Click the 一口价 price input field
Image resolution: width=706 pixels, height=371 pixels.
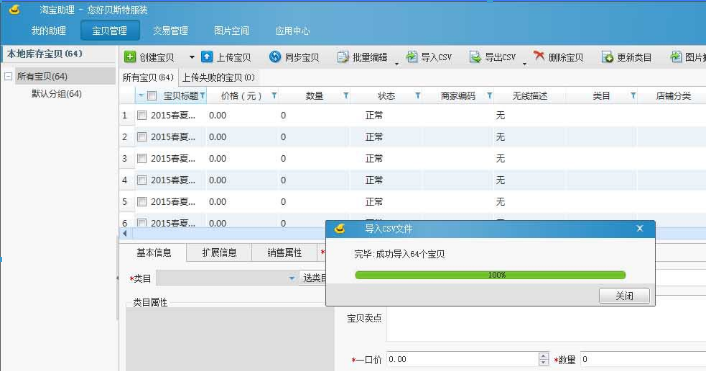coord(462,359)
